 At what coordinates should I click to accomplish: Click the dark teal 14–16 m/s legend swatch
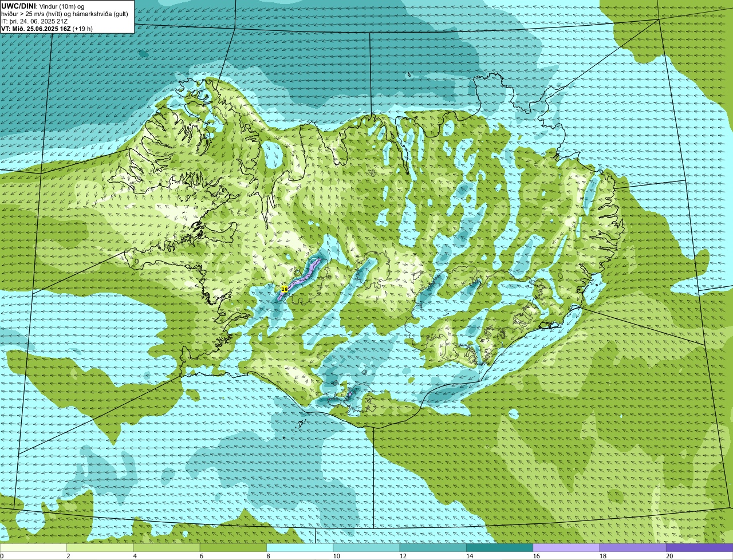point(500,548)
